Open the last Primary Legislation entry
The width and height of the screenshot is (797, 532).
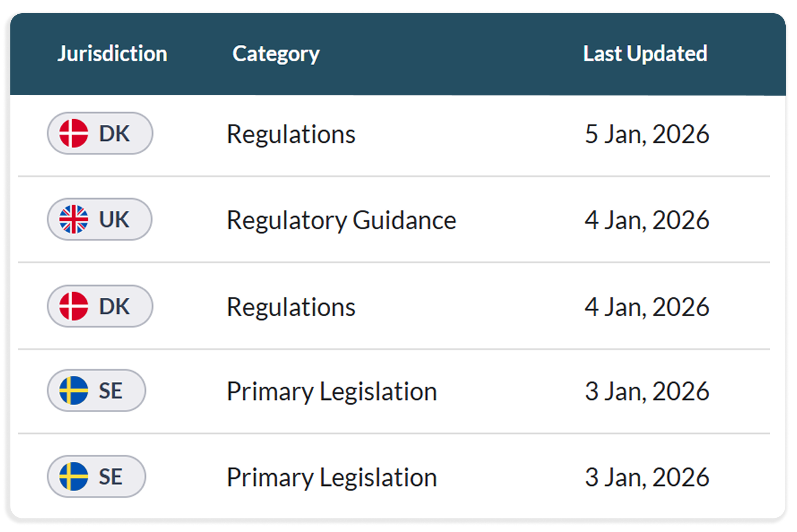point(332,477)
